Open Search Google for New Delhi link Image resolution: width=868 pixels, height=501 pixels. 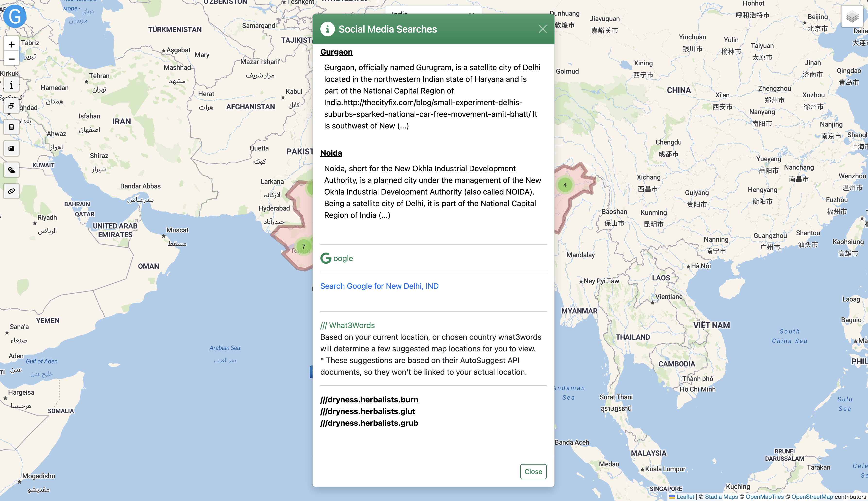point(379,286)
